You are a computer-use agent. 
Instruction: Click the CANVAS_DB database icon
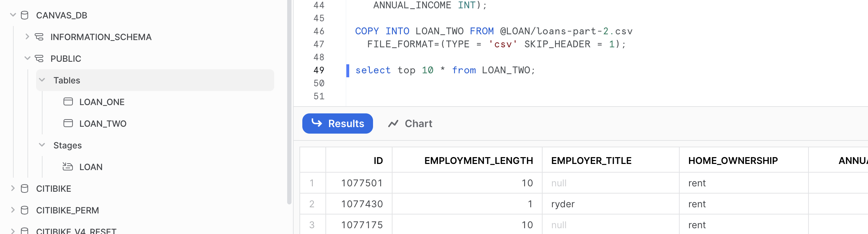(25, 15)
